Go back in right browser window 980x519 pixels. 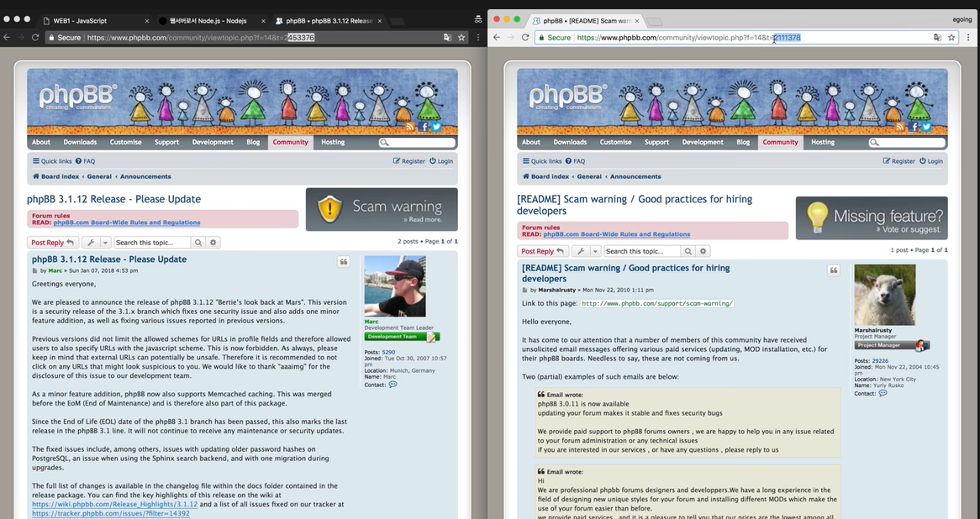(496, 38)
